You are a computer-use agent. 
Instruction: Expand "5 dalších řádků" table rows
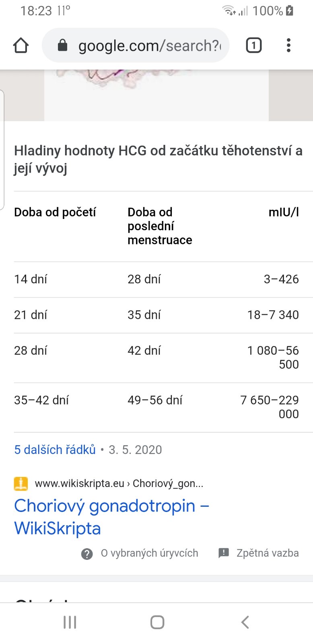pyautogui.click(x=55, y=450)
